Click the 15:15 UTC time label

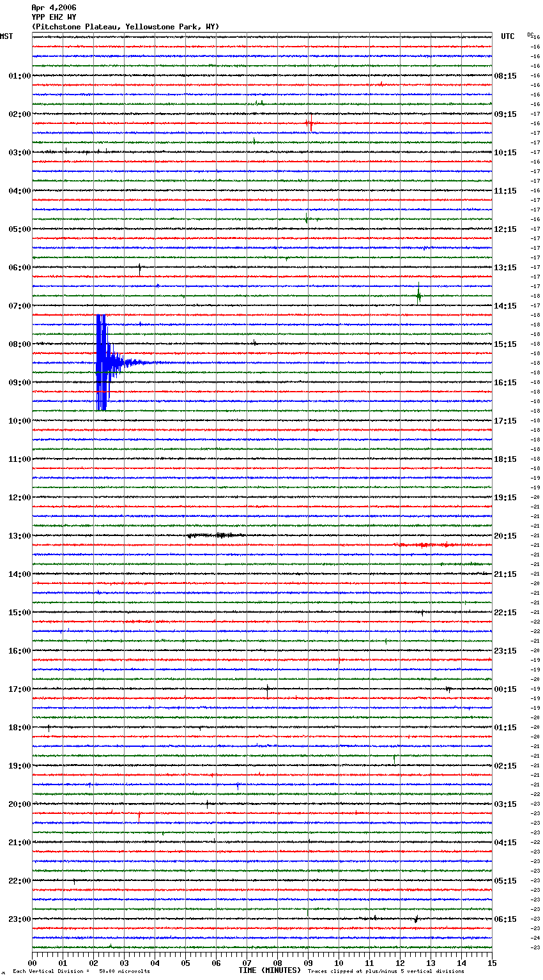(x=505, y=344)
